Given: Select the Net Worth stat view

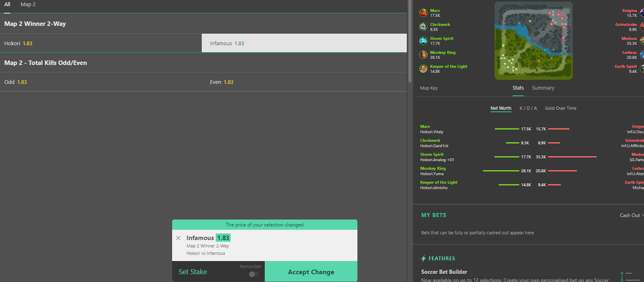Looking at the screenshot, I should tap(501, 109).
